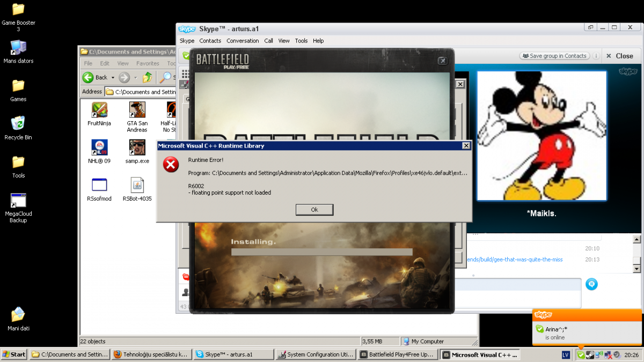Open Skype menu in Skype window
Screen dimensions: 644x362
(x=187, y=41)
